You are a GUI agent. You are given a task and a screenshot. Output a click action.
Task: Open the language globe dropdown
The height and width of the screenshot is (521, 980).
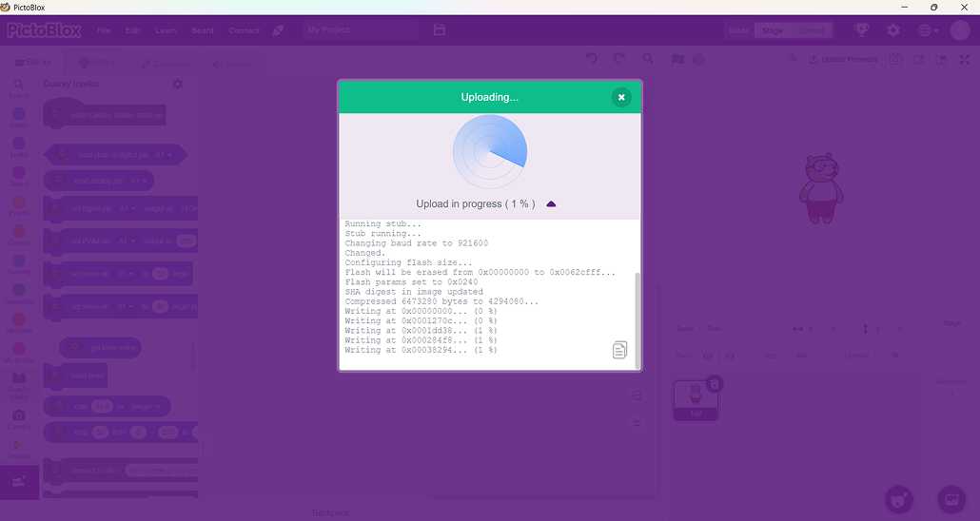click(x=928, y=30)
